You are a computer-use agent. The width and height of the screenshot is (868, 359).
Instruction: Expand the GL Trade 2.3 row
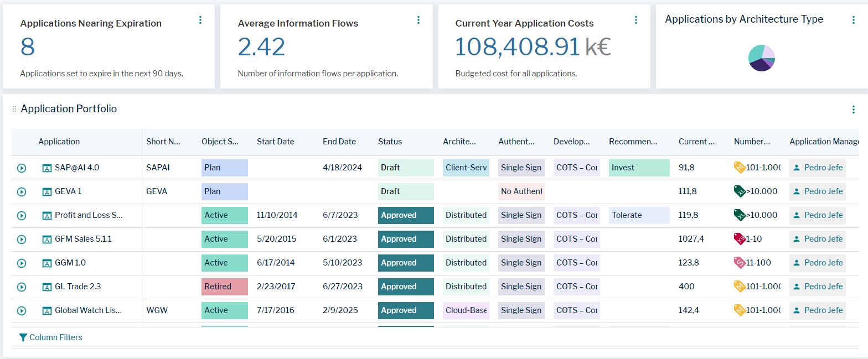(x=22, y=287)
